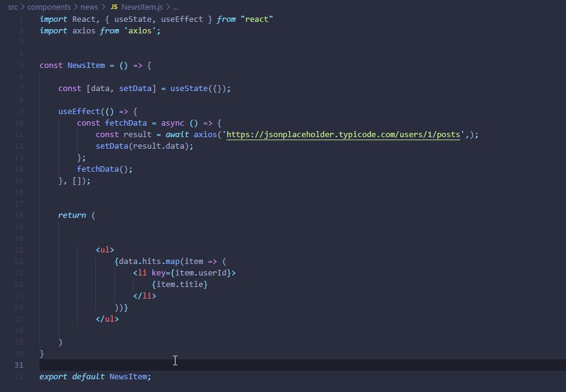Click the 'NewsItem.js' breadcrumb file name
Viewport: 566px width, 392px height.
point(142,7)
